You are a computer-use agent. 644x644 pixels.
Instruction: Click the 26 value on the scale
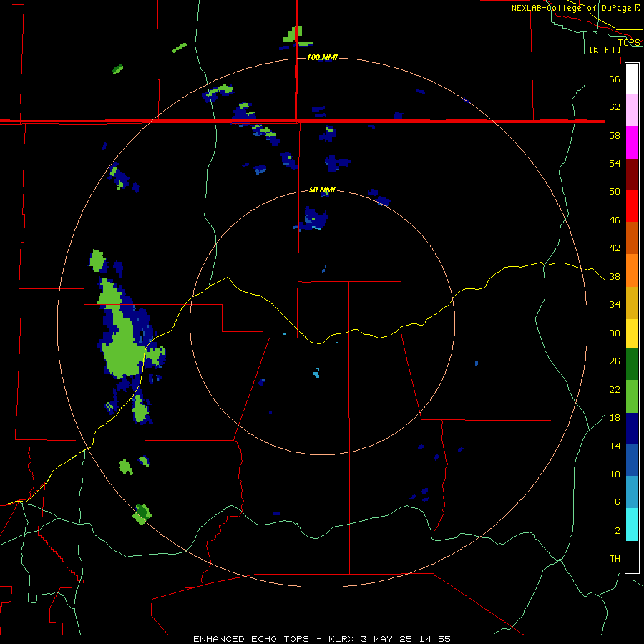point(615,361)
